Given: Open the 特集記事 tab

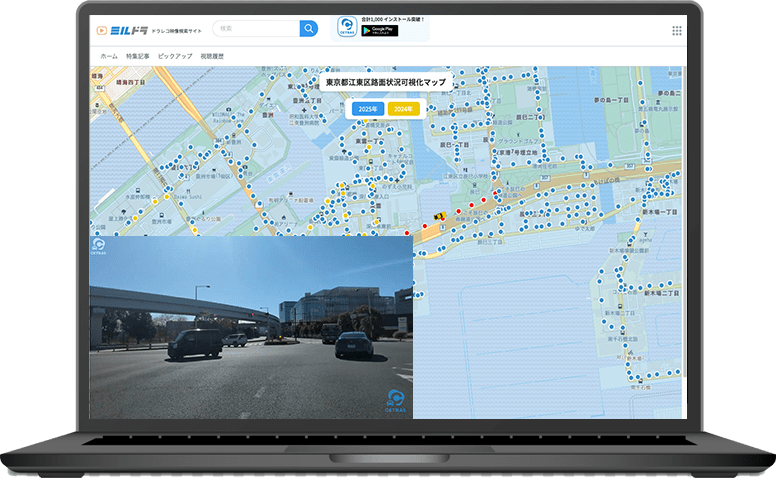Looking at the screenshot, I should pyautogui.click(x=139, y=56).
